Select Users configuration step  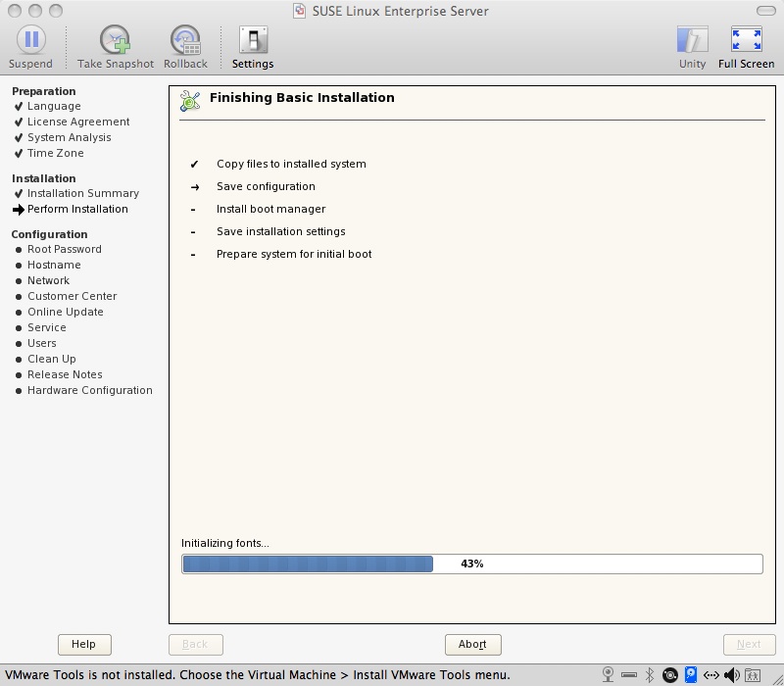(x=41, y=343)
